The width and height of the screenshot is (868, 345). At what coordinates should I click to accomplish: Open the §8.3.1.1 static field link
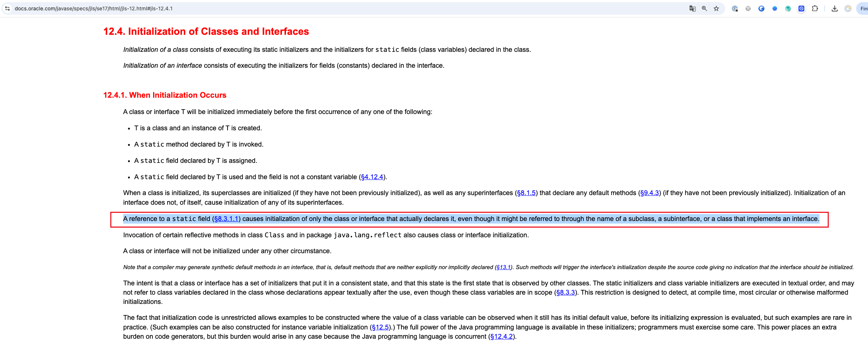coord(226,219)
